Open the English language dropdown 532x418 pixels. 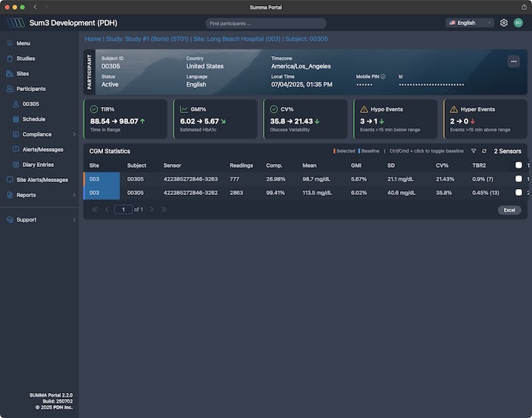469,23
